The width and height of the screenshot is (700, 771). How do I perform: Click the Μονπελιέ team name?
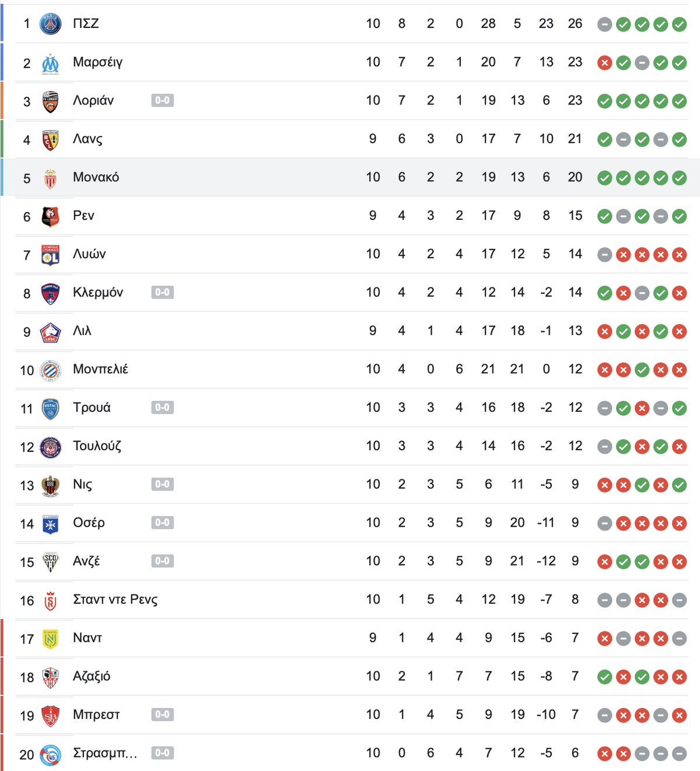100,369
